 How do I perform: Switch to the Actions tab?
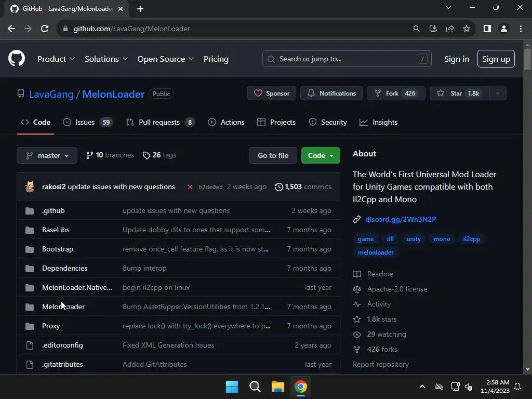tap(226, 123)
